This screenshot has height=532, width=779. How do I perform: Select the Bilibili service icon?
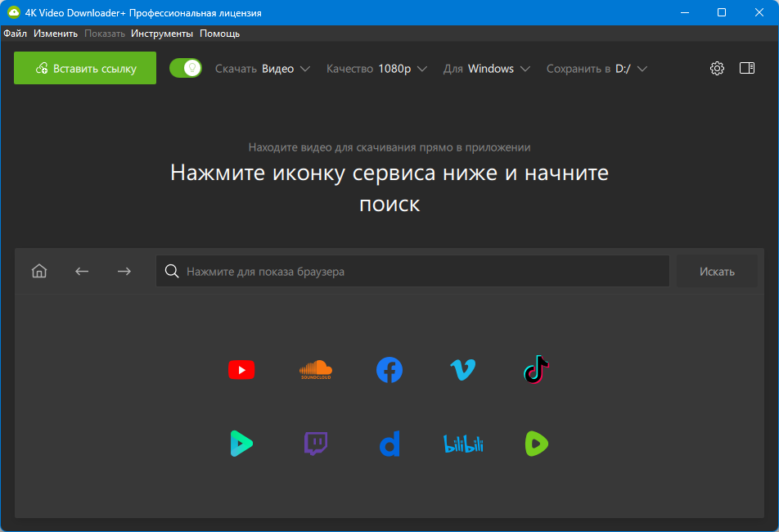(x=463, y=444)
